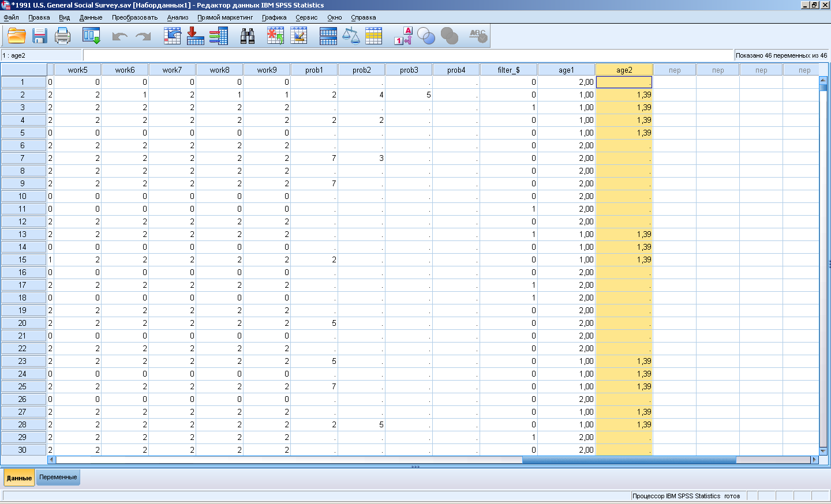Select the age1 column header
This screenshot has width=831, height=504.
[566, 70]
